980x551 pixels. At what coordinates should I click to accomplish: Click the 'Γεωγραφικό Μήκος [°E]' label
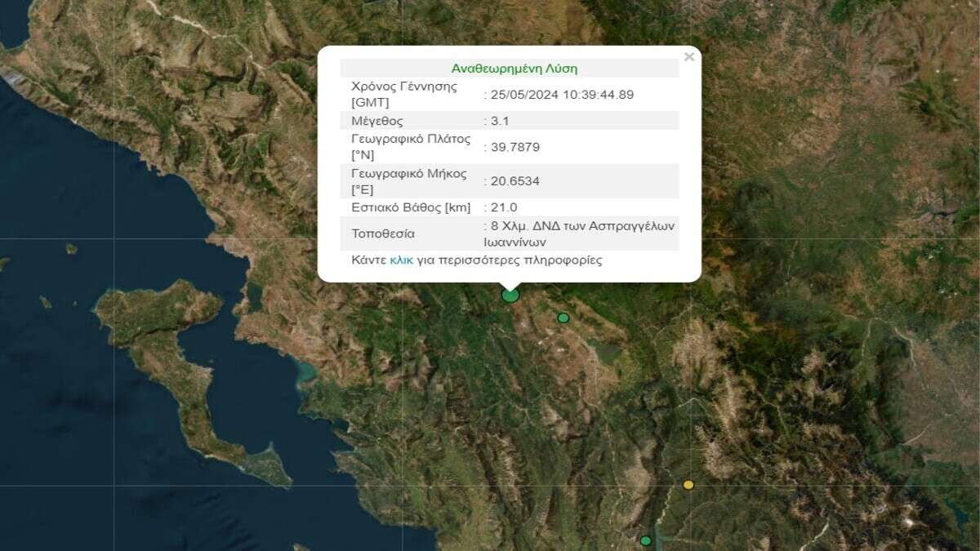pos(408,181)
